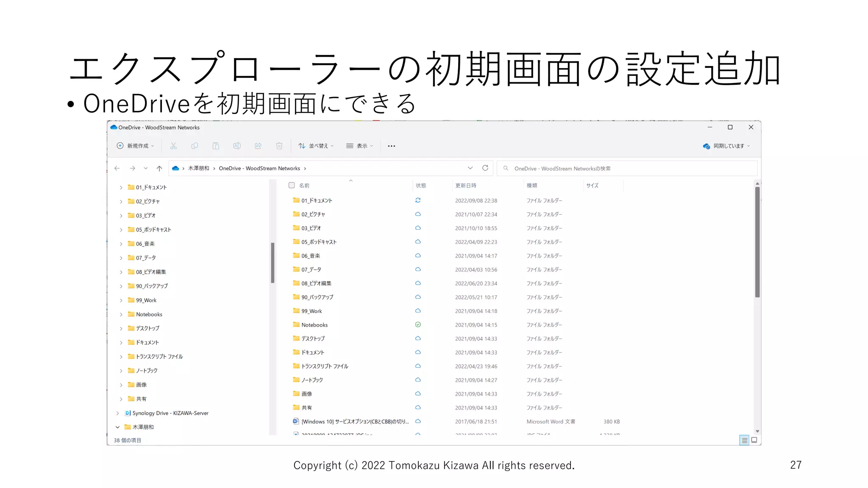Click the Word document file icon
The height and width of the screenshot is (488, 868).
point(296,421)
